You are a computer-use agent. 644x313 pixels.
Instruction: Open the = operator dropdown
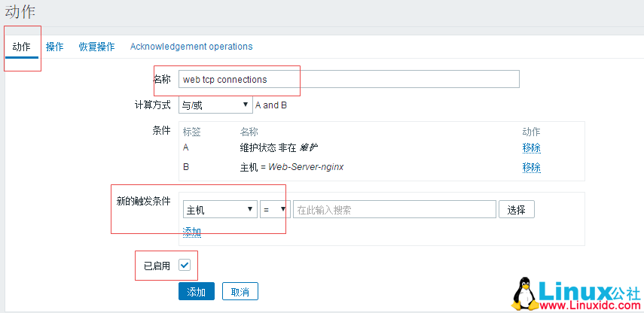click(x=275, y=209)
